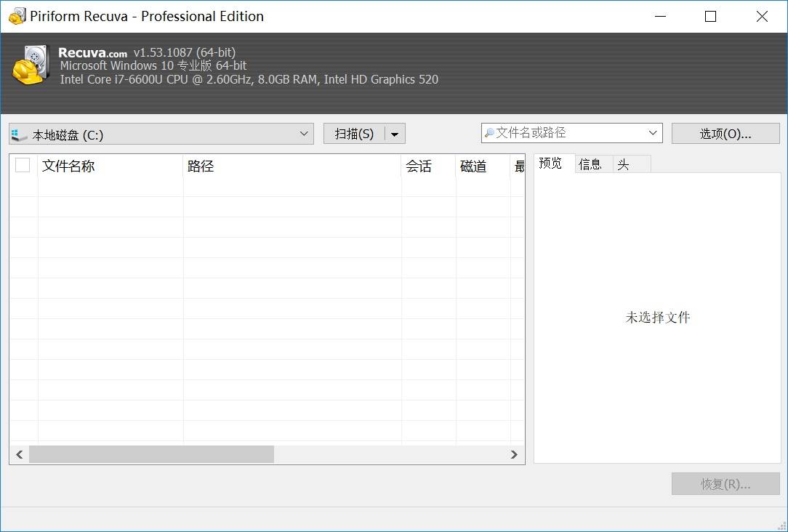Toggle the select-all checkbox in header
The height and width of the screenshot is (532, 788).
23,165
